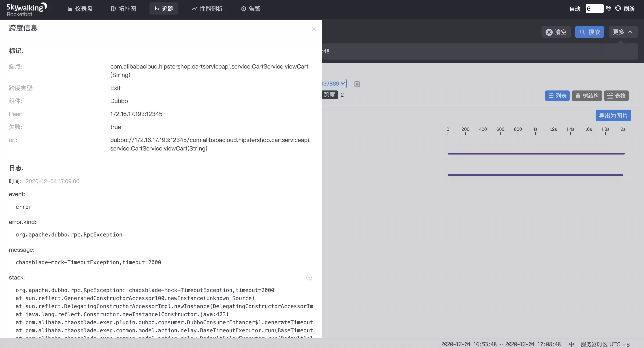Open the 告警 alarm tab
The width and height of the screenshot is (644, 348).
click(251, 9)
